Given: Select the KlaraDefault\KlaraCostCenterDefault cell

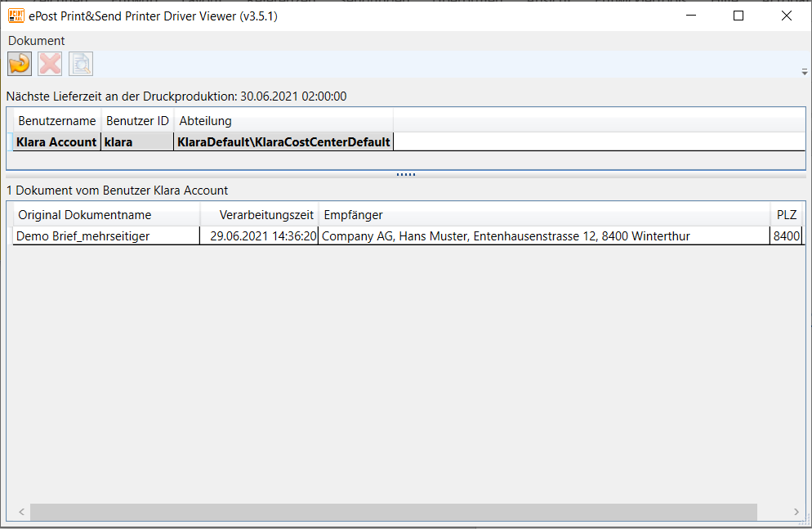Looking at the screenshot, I should click(x=283, y=141).
